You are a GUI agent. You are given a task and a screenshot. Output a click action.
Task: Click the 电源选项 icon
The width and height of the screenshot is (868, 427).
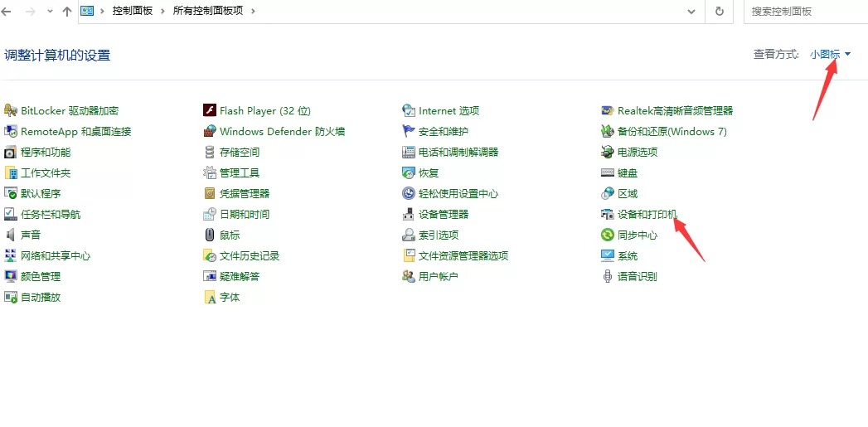point(607,152)
